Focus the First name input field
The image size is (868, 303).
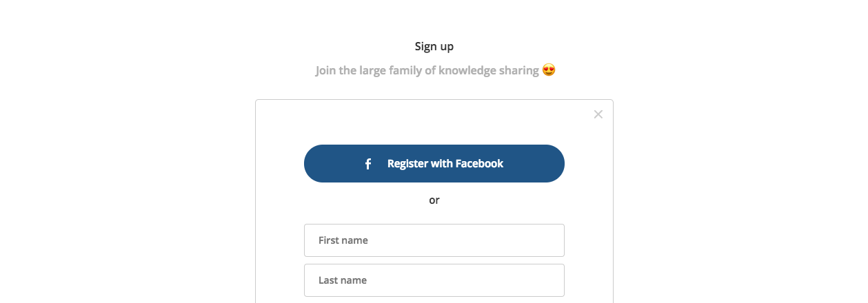[x=434, y=240]
